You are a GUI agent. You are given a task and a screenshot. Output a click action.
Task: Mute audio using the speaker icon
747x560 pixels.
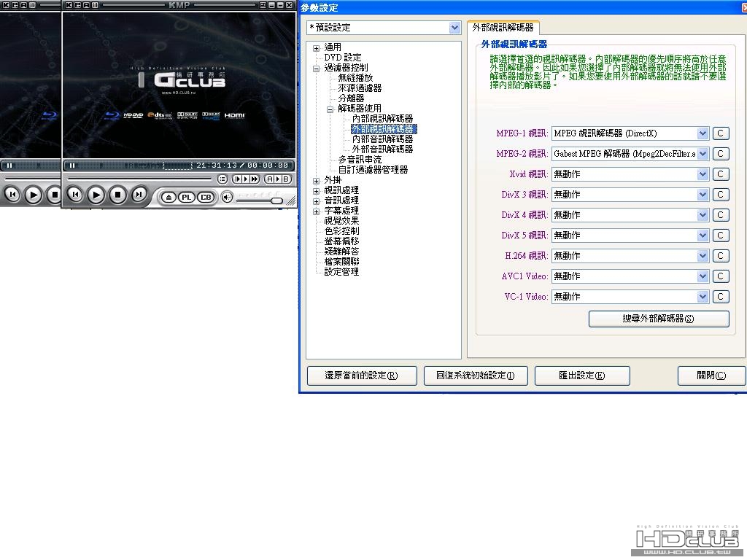click(x=228, y=197)
